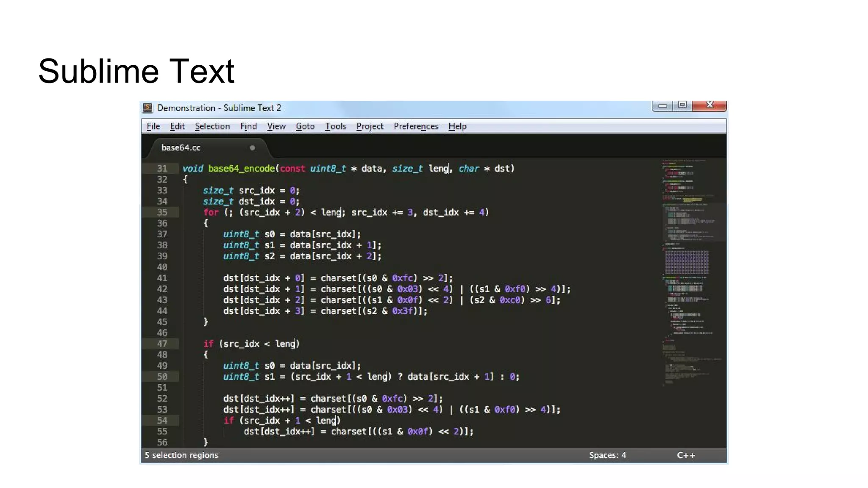Image resolution: width=868 pixels, height=488 pixels.
Task: Open the View menu
Action: click(276, 126)
